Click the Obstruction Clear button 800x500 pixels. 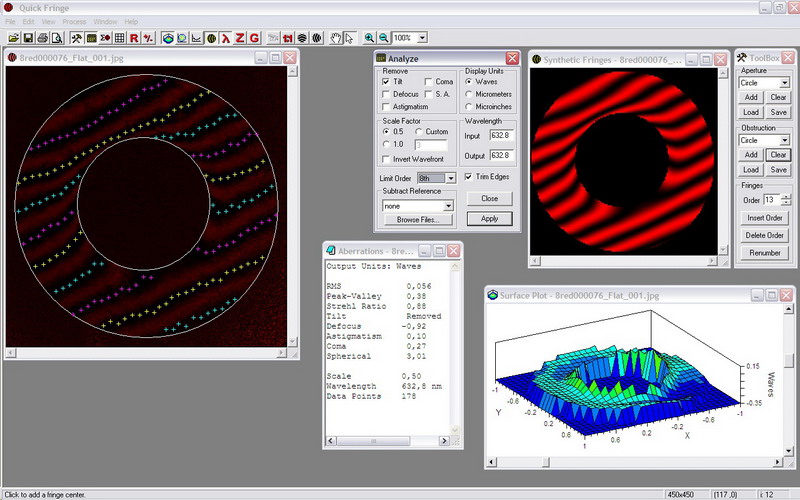[x=778, y=155]
